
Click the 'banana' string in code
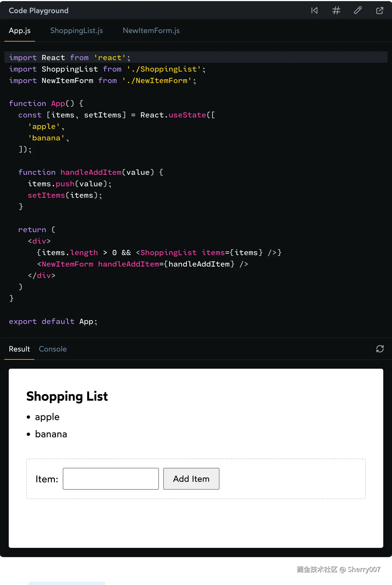coord(46,138)
